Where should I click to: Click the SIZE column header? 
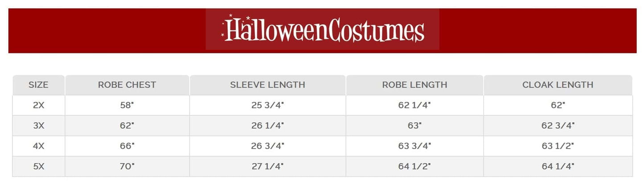pos(38,85)
